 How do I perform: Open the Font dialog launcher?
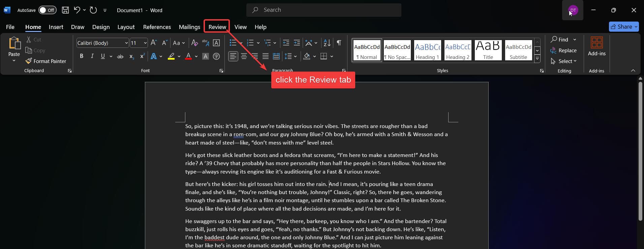(x=221, y=71)
